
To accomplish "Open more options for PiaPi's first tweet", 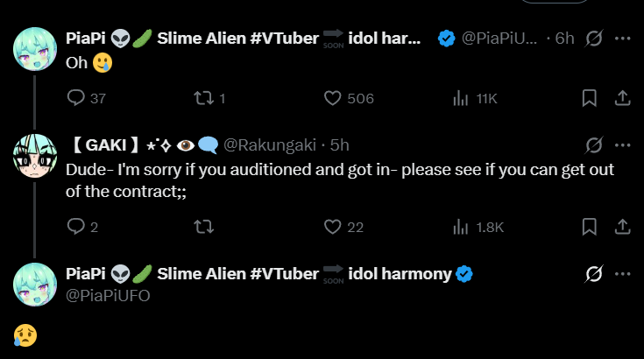I will 623,39.
